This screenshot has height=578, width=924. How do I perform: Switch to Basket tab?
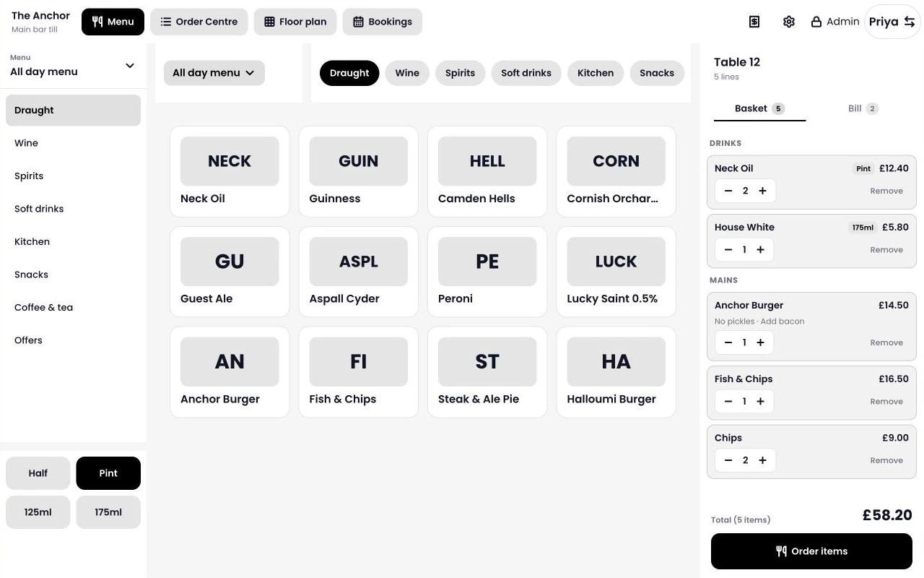pyautogui.click(x=759, y=108)
